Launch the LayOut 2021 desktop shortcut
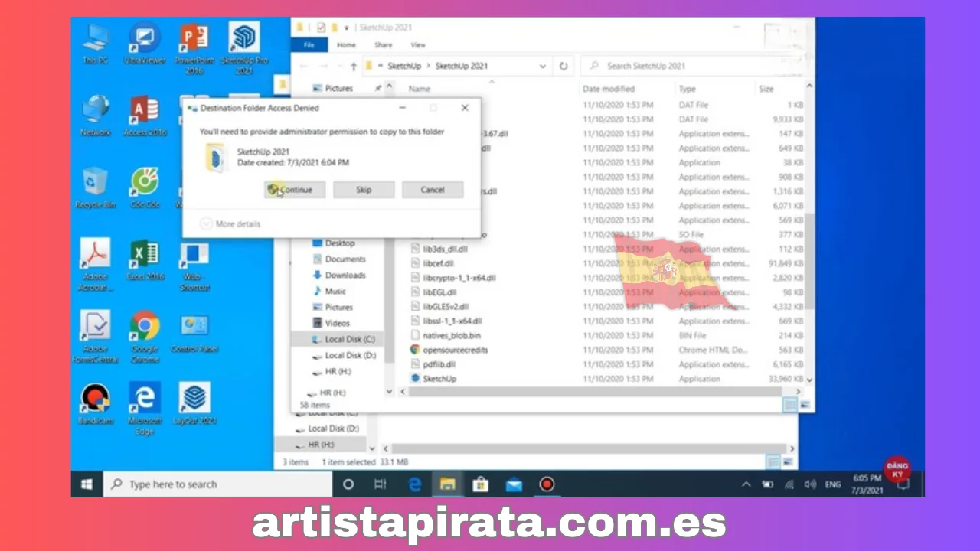The image size is (980, 551). [194, 404]
